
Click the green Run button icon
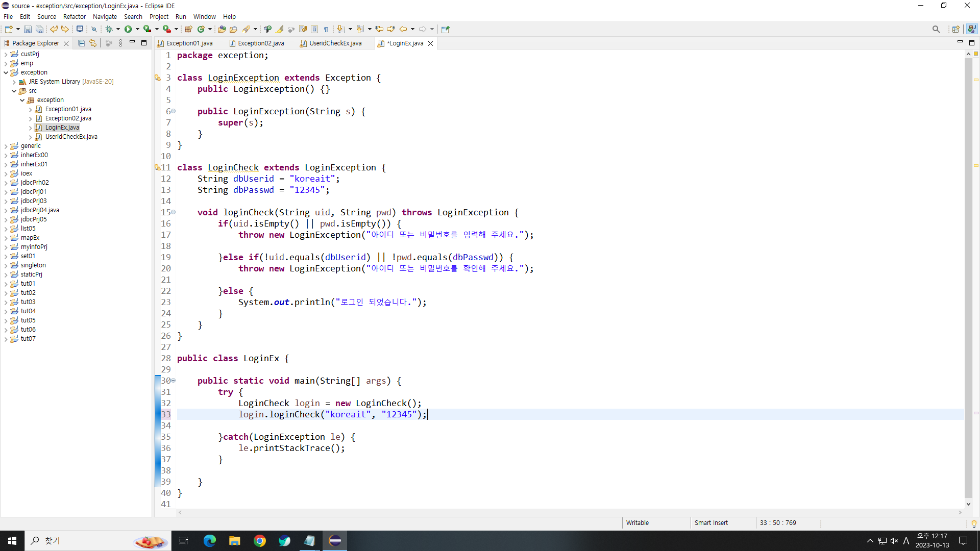[128, 30]
